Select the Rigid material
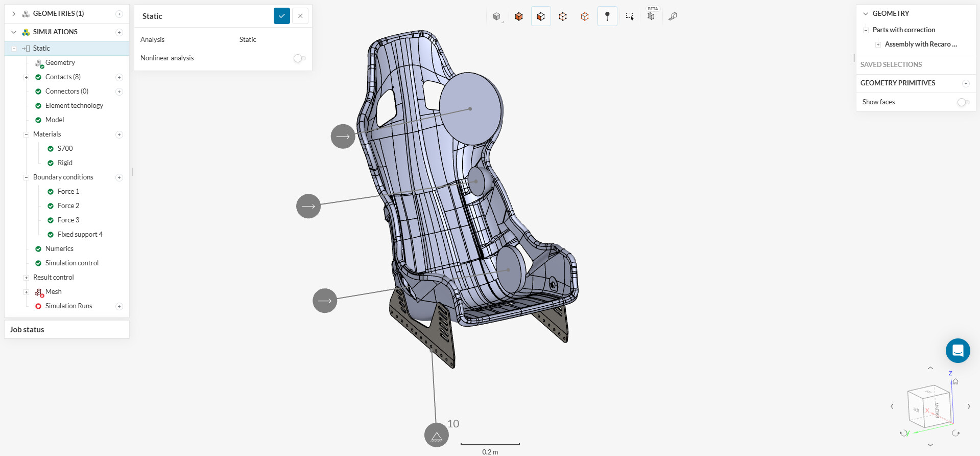This screenshot has width=980, height=456. tap(65, 163)
